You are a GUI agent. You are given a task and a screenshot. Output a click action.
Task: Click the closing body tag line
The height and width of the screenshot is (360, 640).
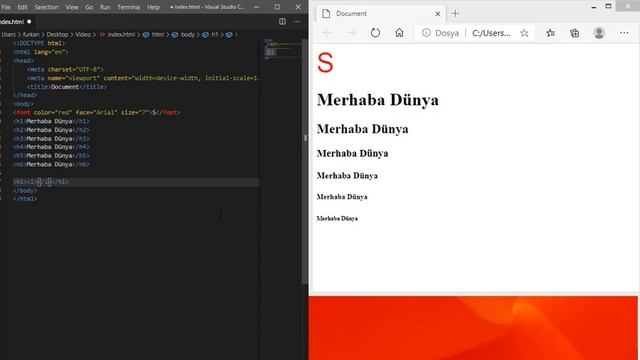25,191
